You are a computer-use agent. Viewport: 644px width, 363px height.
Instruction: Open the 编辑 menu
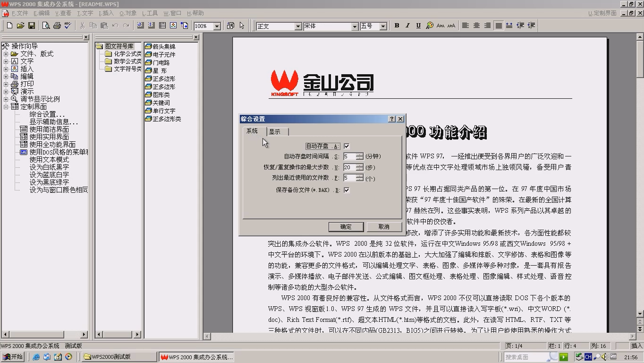(42, 13)
